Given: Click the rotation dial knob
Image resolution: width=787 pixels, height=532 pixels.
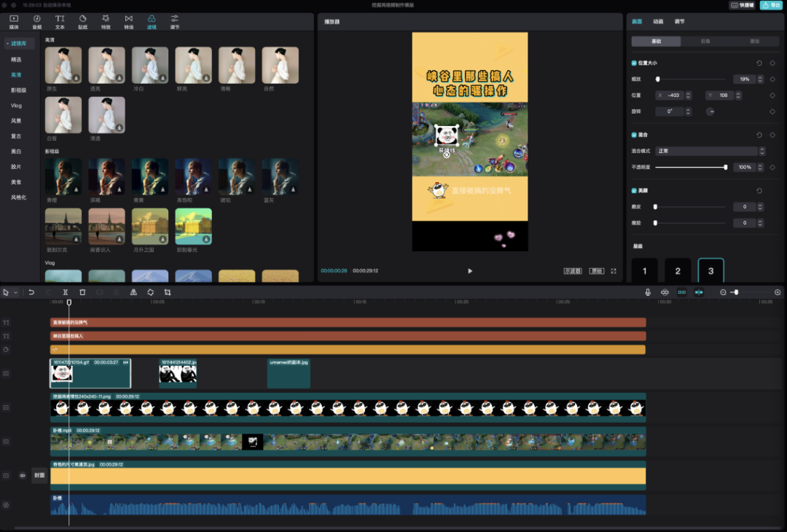Looking at the screenshot, I should click(x=710, y=112).
